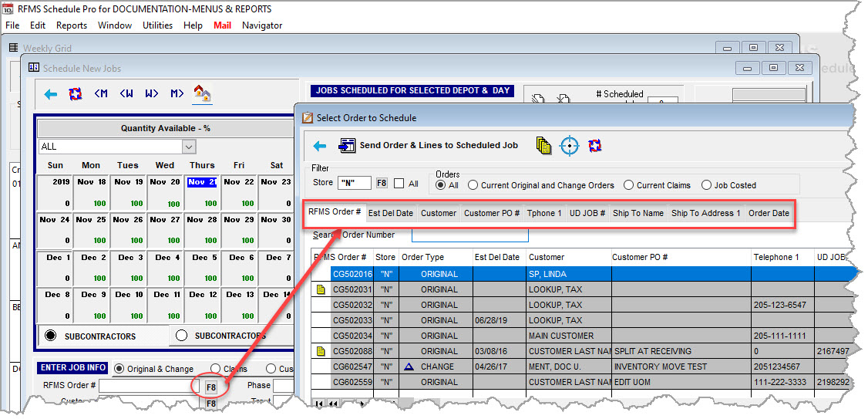868x419 pixels.
Task: Open the Reports menu
Action: [72, 25]
